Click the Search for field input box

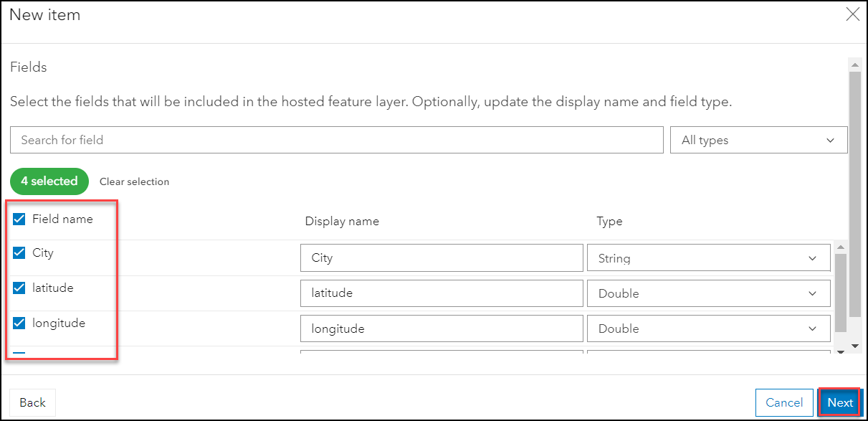(337, 140)
